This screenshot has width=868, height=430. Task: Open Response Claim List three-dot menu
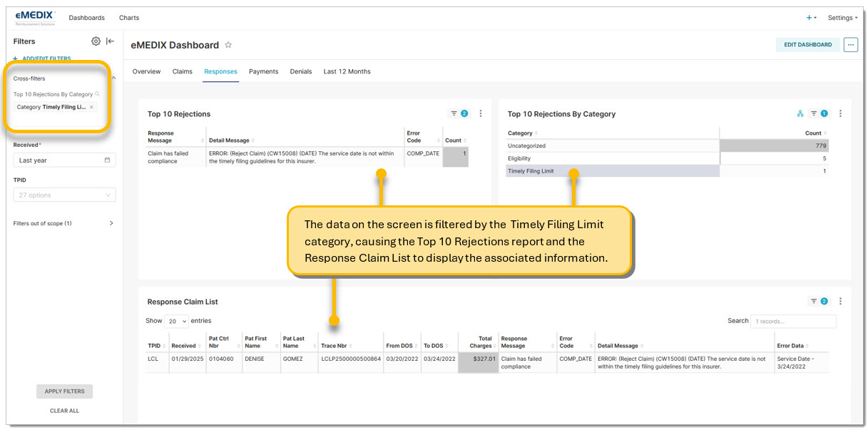(840, 302)
